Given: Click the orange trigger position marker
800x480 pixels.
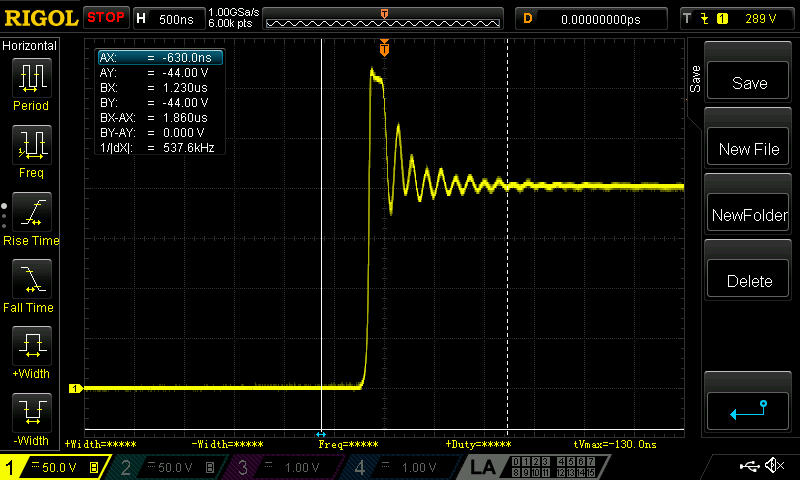Looking at the screenshot, I should pyautogui.click(x=384, y=47).
